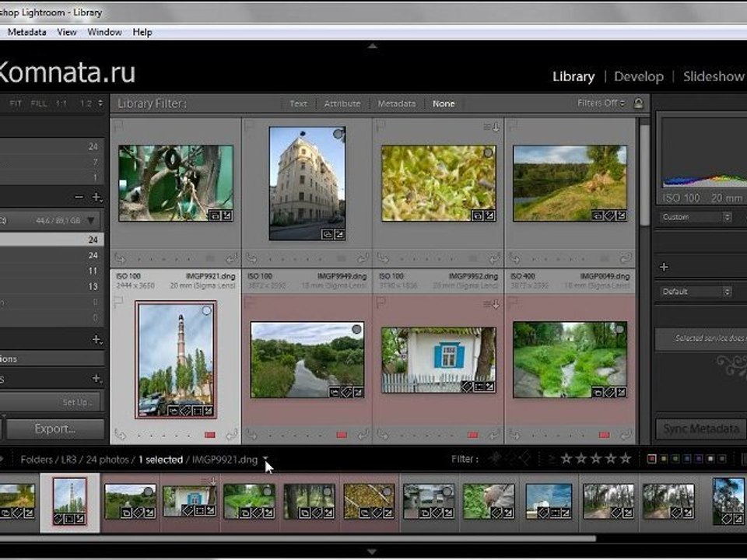
Task: Click the Sync Metadata button
Action: pos(701,429)
